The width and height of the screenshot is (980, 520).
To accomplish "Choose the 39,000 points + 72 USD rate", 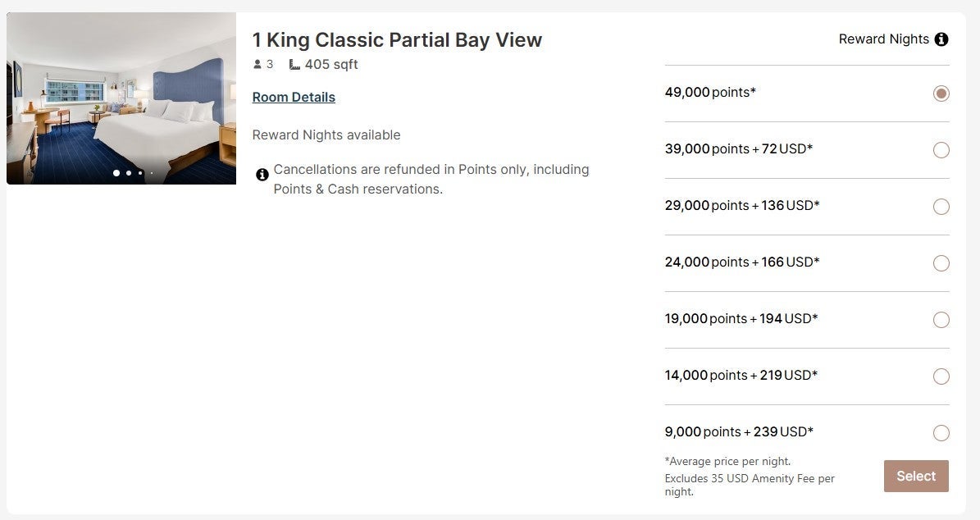I will (x=941, y=150).
